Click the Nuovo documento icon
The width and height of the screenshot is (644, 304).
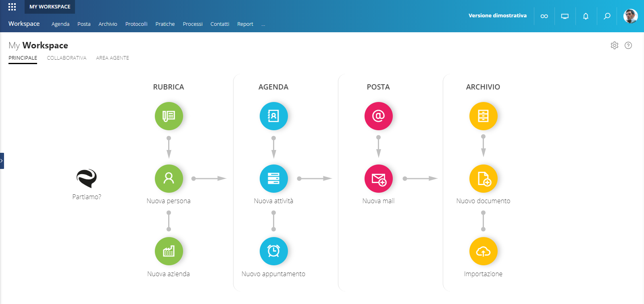pos(483,179)
